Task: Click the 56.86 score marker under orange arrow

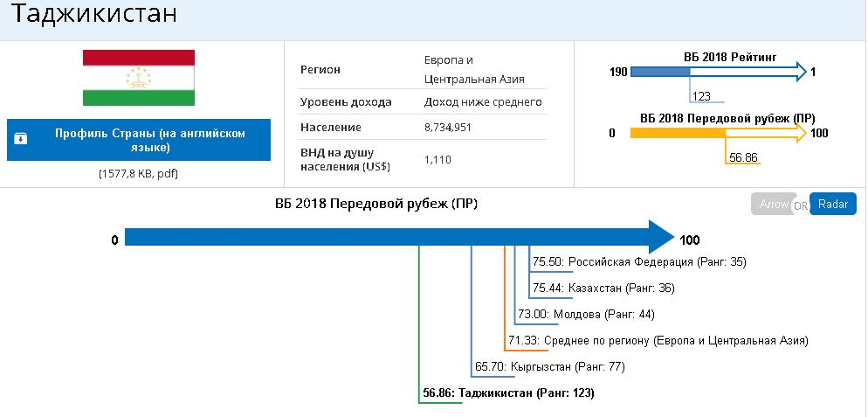Action: (743, 157)
